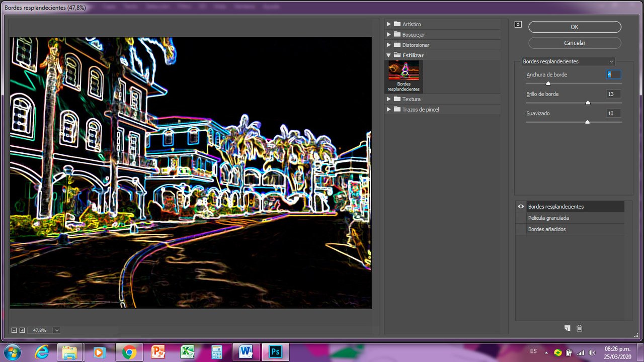
Task: Expand the Trazos de pincel folder
Action: [x=388, y=110]
